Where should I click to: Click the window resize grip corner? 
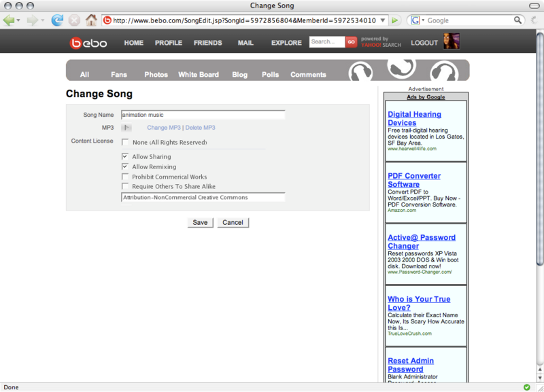tap(540, 388)
